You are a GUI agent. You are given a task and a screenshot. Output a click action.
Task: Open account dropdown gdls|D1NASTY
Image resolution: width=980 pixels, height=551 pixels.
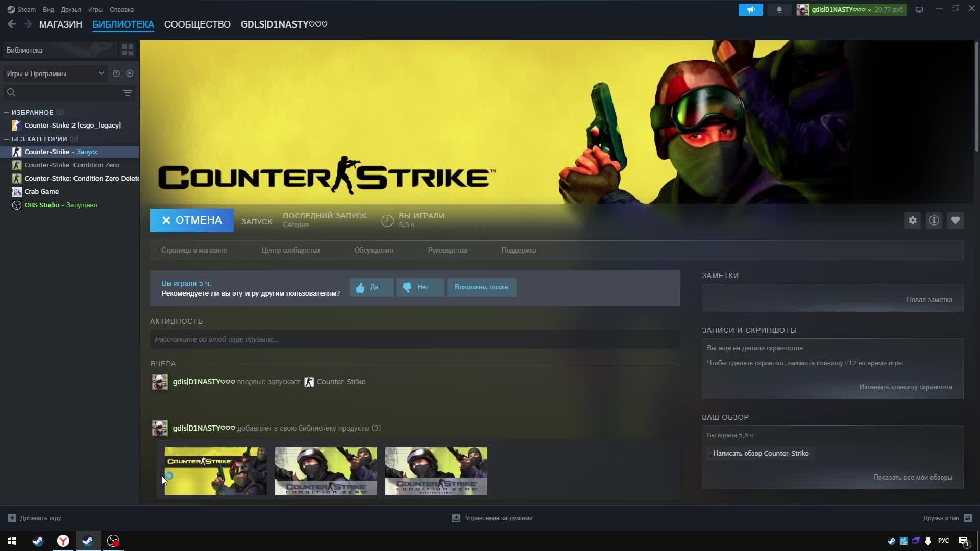tap(851, 9)
